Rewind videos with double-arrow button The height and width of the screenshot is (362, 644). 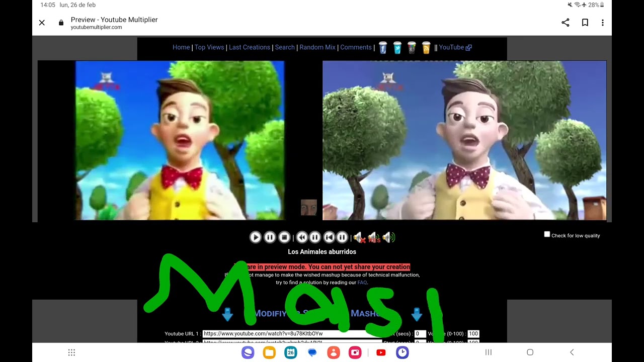pyautogui.click(x=302, y=237)
